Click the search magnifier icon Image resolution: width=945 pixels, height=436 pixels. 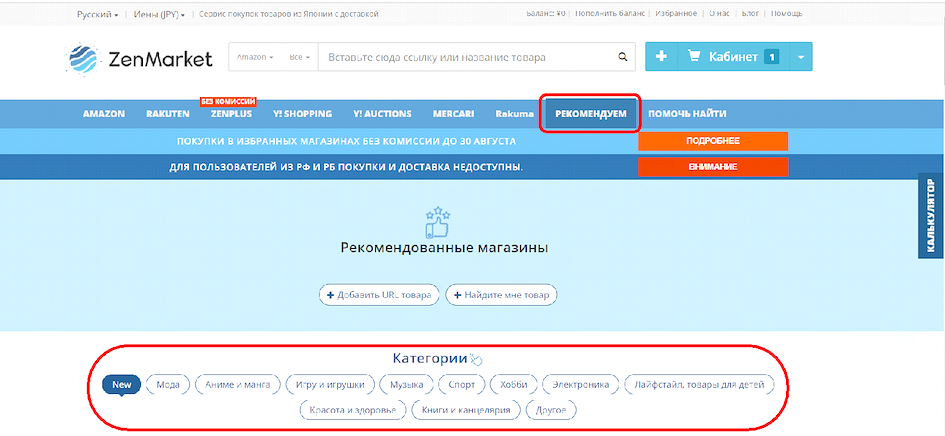pos(623,57)
